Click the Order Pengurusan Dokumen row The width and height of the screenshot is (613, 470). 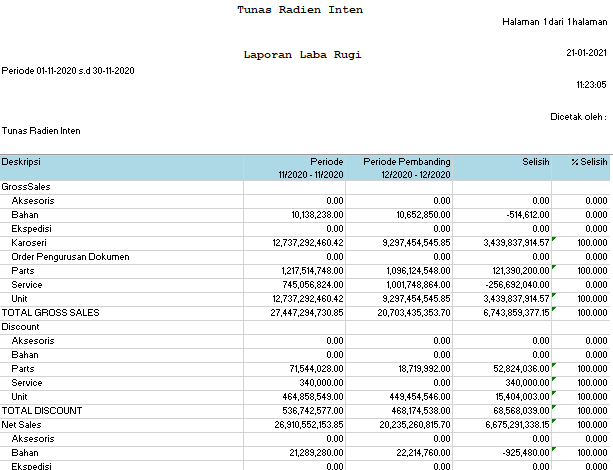(x=305, y=257)
